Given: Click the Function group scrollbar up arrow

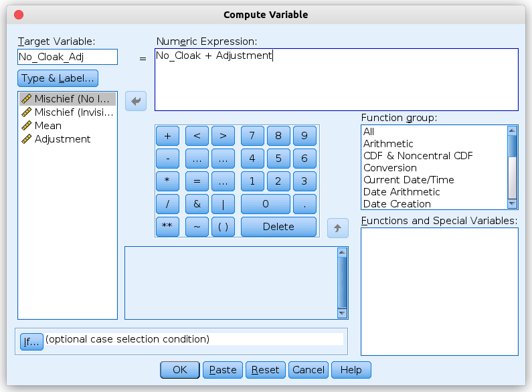Looking at the screenshot, I should point(513,130).
